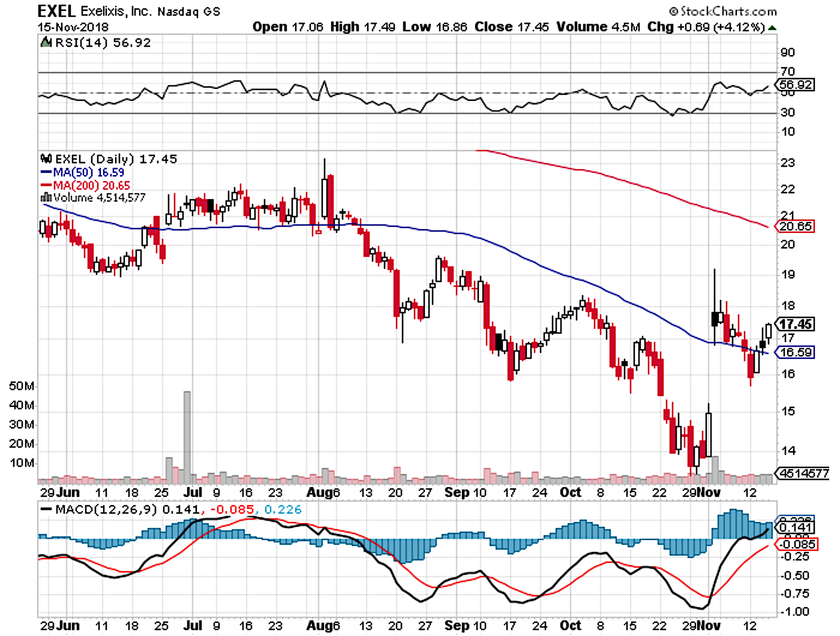Click Aug6 on the price chart date axis
The width and height of the screenshot is (840, 636).
click(x=323, y=493)
